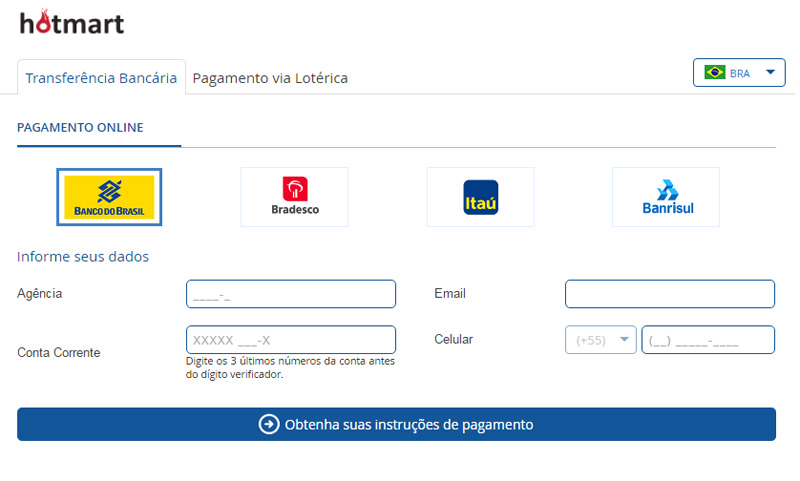This screenshot has width=800, height=481.
Task: Open the Pagamento via Lotérica tab
Action: (270, 78)
